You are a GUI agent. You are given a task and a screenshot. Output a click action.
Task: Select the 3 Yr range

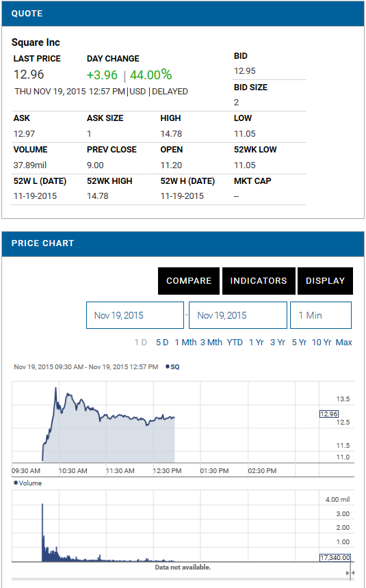(x=278, y=343)
